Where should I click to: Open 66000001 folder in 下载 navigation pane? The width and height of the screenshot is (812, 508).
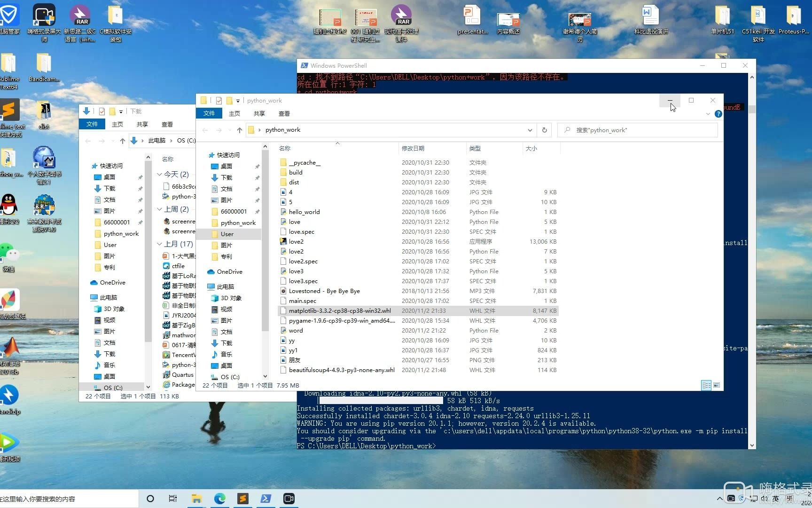[117, 222]
